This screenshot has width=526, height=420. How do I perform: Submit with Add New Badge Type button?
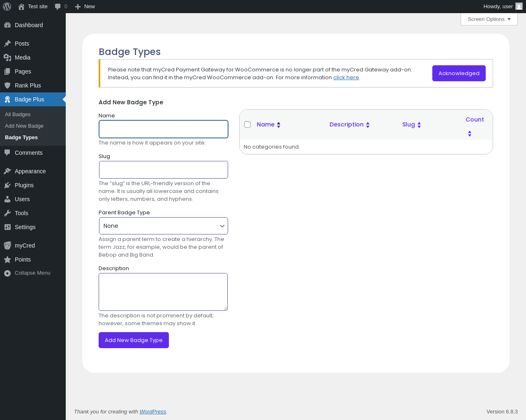point(134,340)
